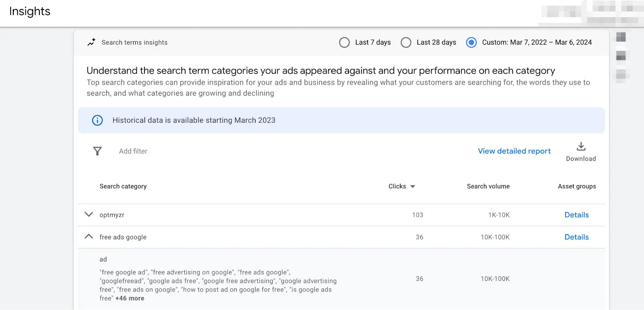The height and width of the screenshot is (310, 644).
Task: Click the Download icon
Action: pos(581,146)
